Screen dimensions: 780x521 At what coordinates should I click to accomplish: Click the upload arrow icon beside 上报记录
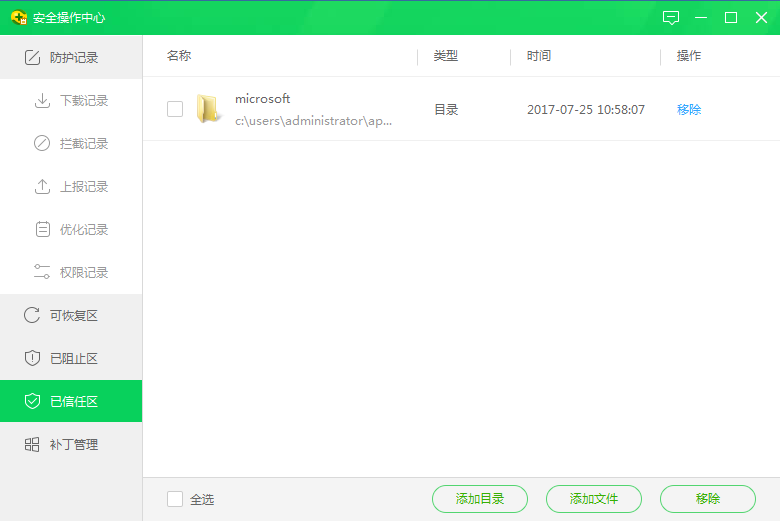coord(42,187)
